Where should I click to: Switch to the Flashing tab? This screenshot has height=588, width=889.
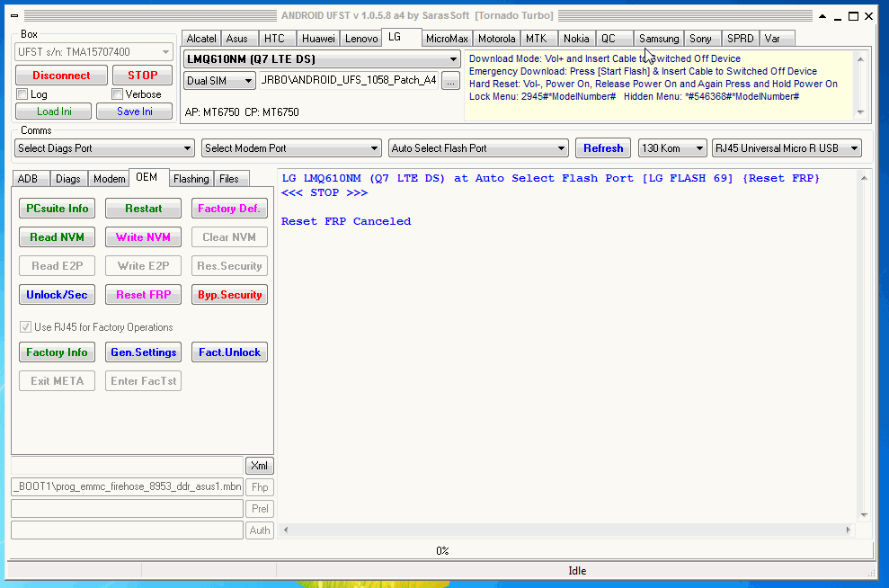pyautogui.click(x=191, y=179)
